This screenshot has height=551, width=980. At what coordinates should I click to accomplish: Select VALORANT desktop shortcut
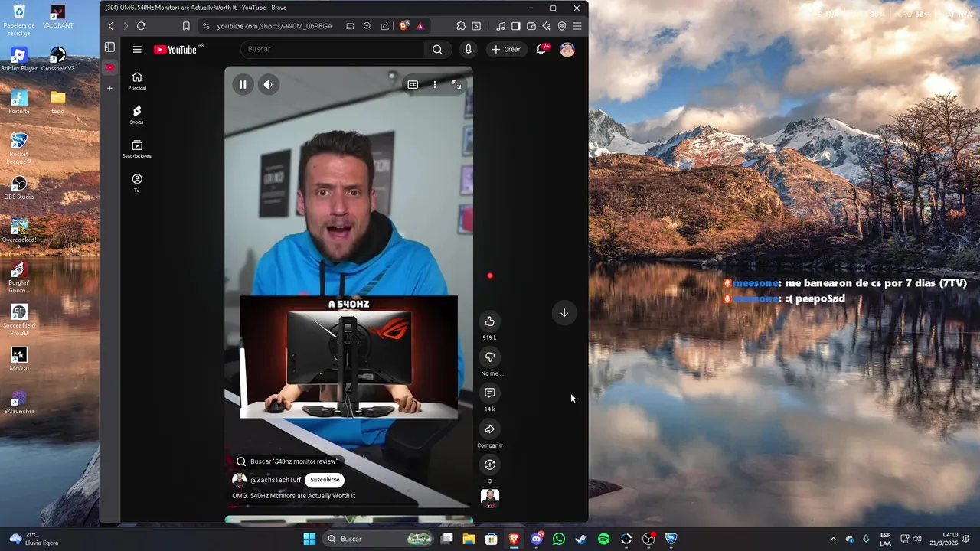tap(57, 17)
